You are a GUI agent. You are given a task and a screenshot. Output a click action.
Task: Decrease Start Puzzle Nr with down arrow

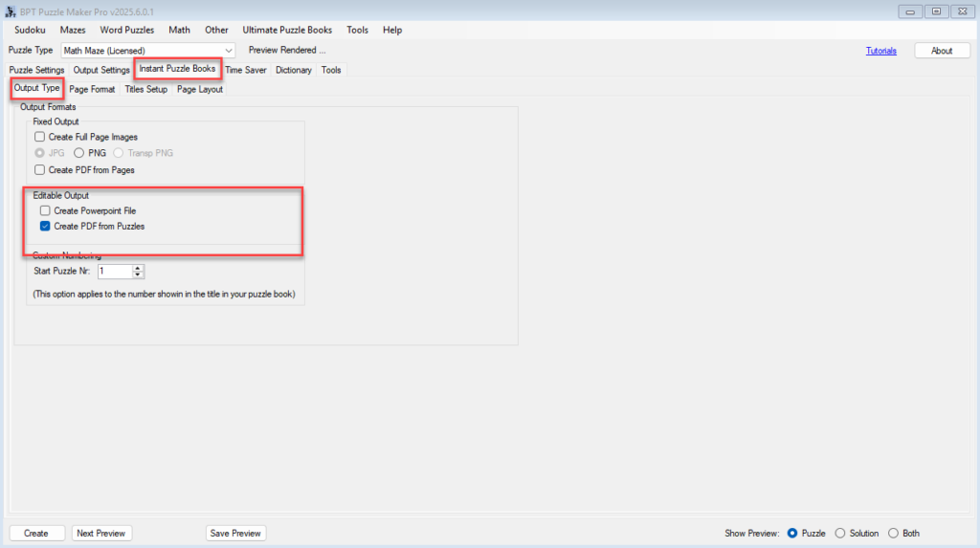(x=138, y=275)
